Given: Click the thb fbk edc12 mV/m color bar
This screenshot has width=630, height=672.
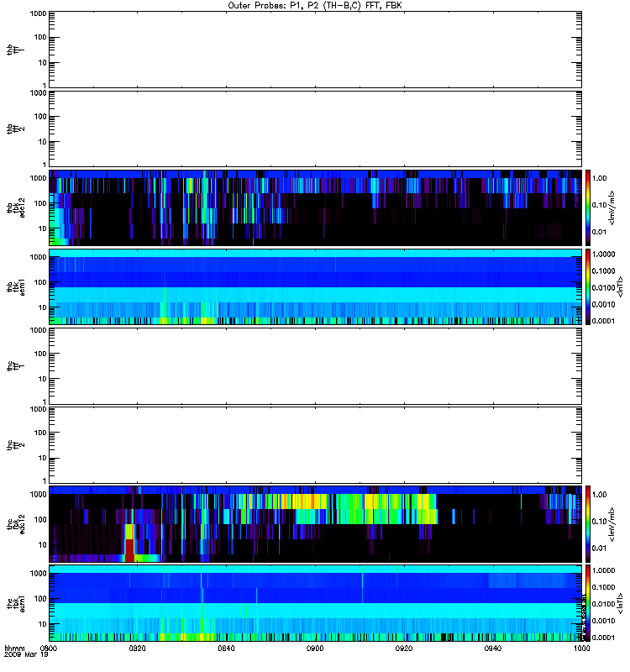Looking at the screenshot, I should [x=588, y=207].
